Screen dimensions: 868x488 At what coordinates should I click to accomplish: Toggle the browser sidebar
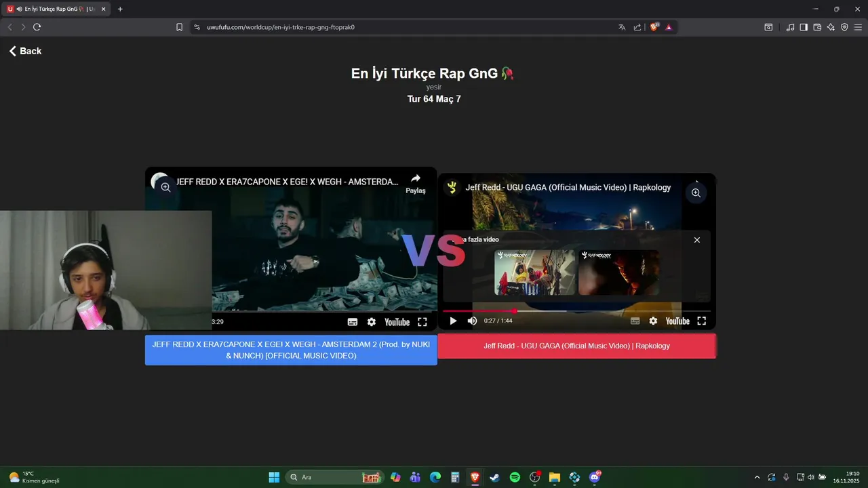click(x=804, y=27)
